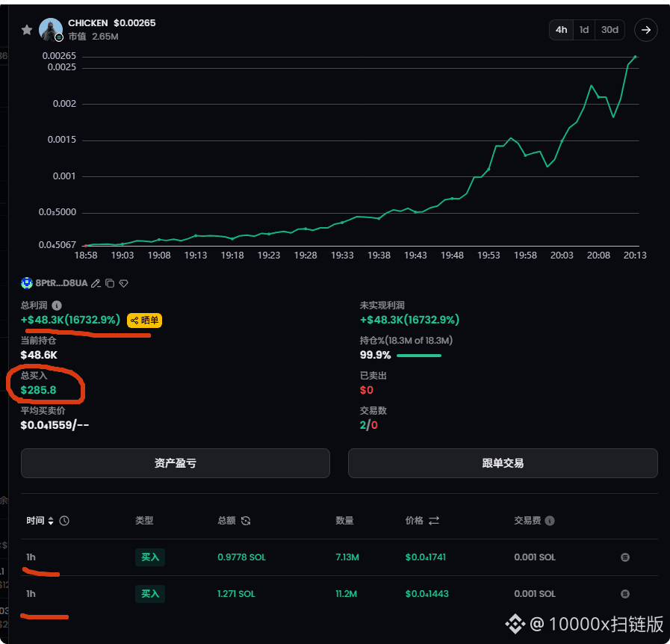Click the quantity 11.2M
Screen dimensions: 670x644
[x=346, y=594]
